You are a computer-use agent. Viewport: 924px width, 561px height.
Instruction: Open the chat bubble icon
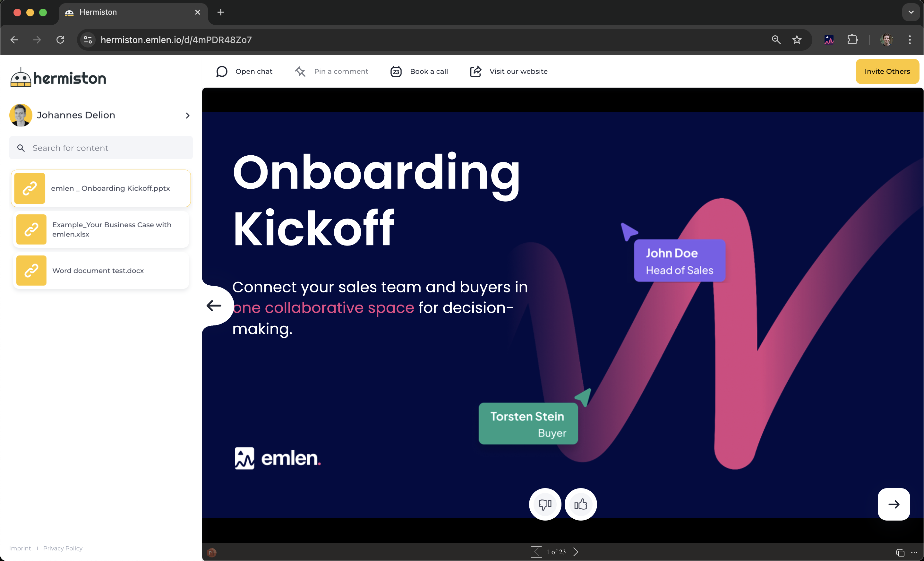[222, 71]
